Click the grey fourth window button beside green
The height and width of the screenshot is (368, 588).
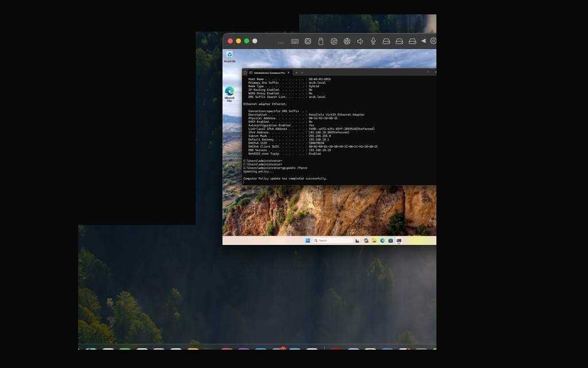click(x=255, y=41)
